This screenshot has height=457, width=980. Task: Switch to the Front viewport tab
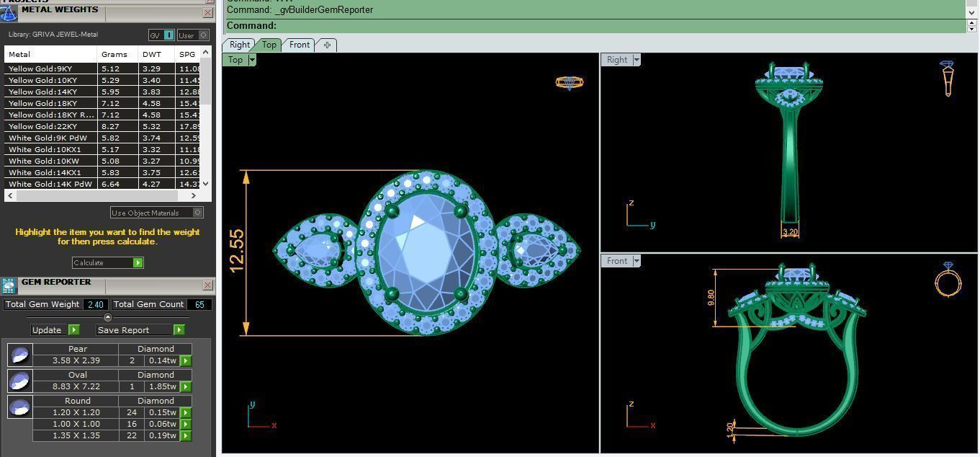[300, 45]
